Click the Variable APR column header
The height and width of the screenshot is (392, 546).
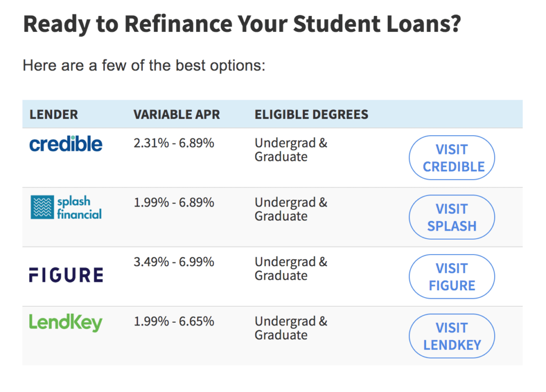pyautogui.click(x=176, y=115)
